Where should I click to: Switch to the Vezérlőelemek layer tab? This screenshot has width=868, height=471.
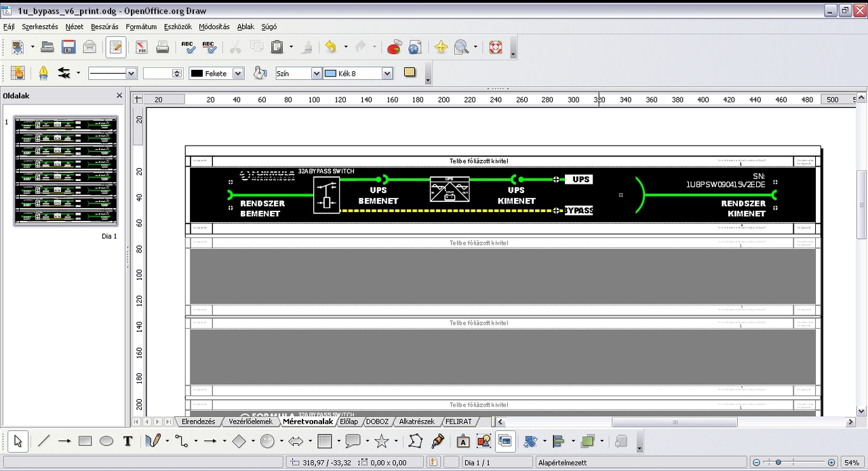[250, 422]
